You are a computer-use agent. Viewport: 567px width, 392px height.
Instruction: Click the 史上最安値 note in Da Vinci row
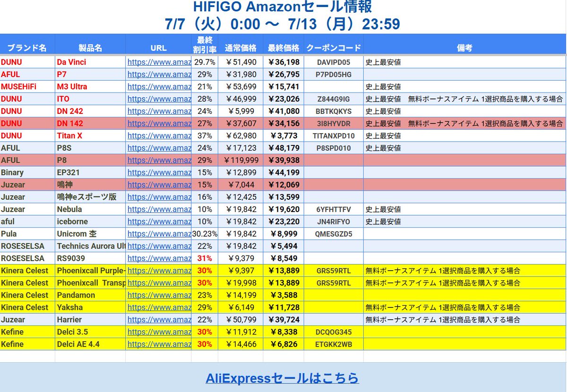(383, 62)
